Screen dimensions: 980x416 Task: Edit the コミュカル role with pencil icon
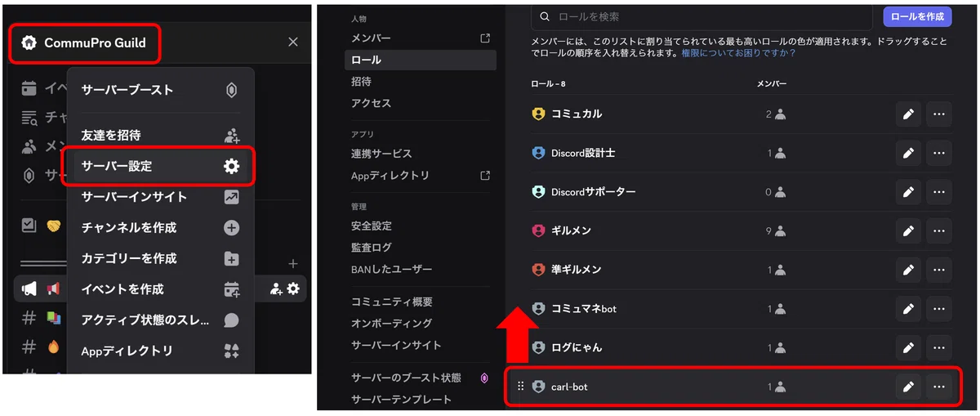tap(907, 114)
